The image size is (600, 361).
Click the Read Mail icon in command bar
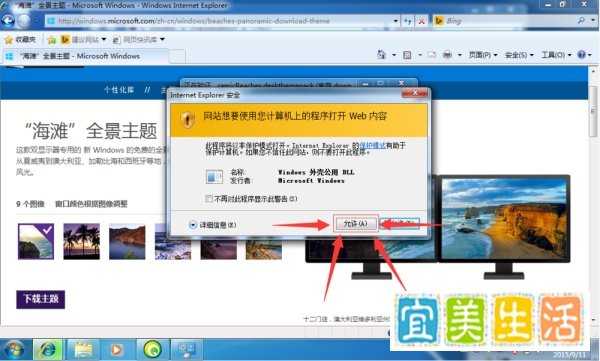[x=432, y=55]
